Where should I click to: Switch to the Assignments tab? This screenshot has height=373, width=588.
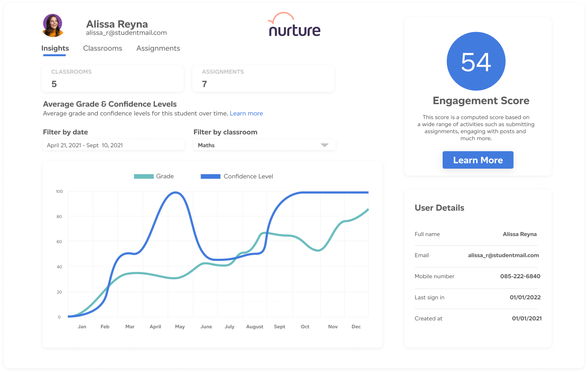(158, 48)
